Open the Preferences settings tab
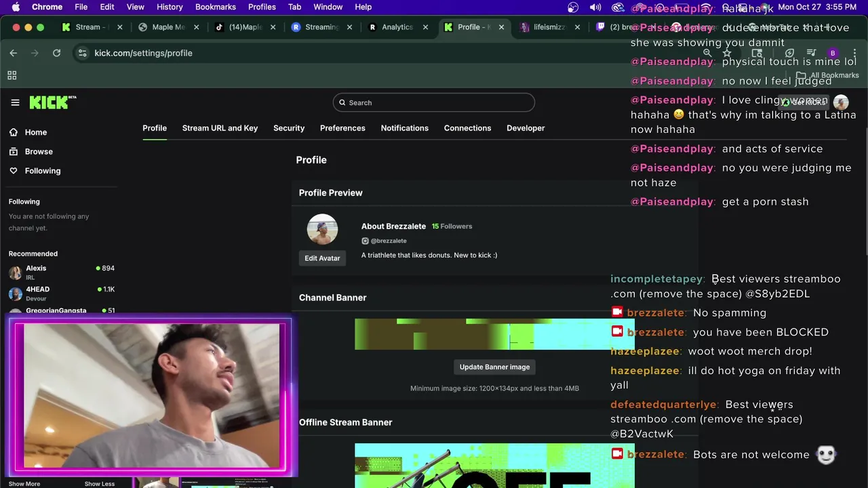 coord(342,128)
